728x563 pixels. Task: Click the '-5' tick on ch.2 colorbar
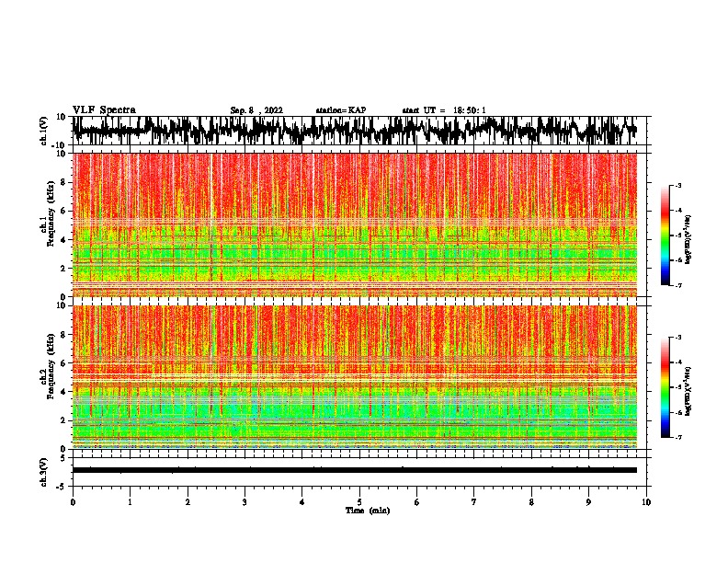coord(678,387)
